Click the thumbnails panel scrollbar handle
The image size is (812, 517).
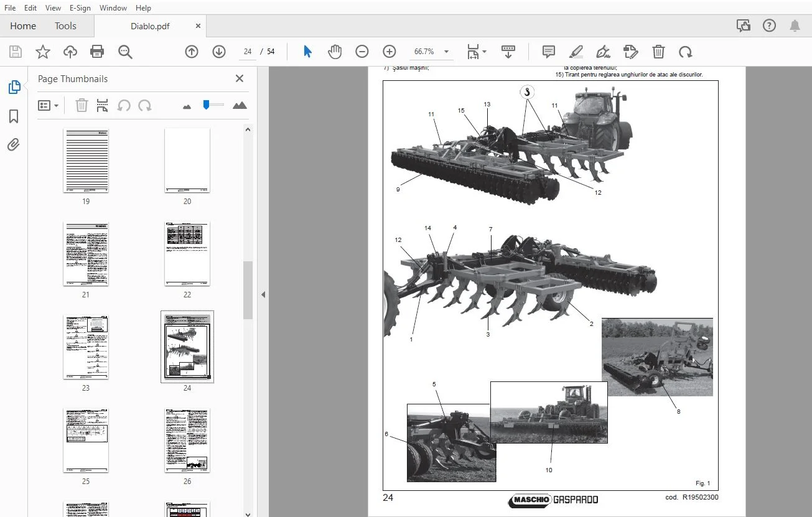248,291
